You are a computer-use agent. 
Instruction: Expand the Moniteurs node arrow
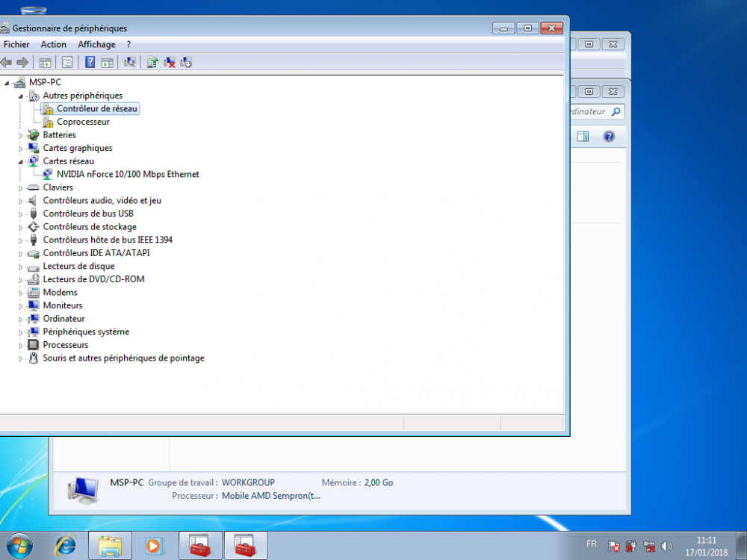click(20, 306)
